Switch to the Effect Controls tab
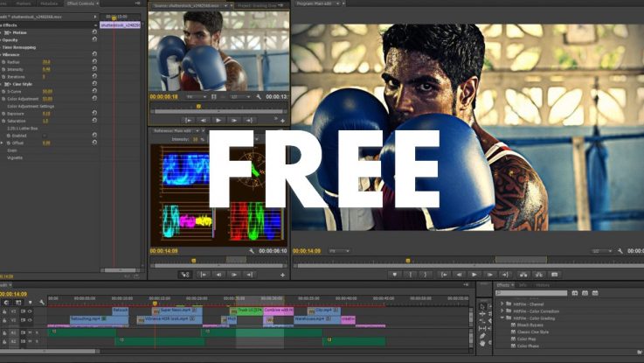This screenshot has height=363, width=644. (82, 4)
